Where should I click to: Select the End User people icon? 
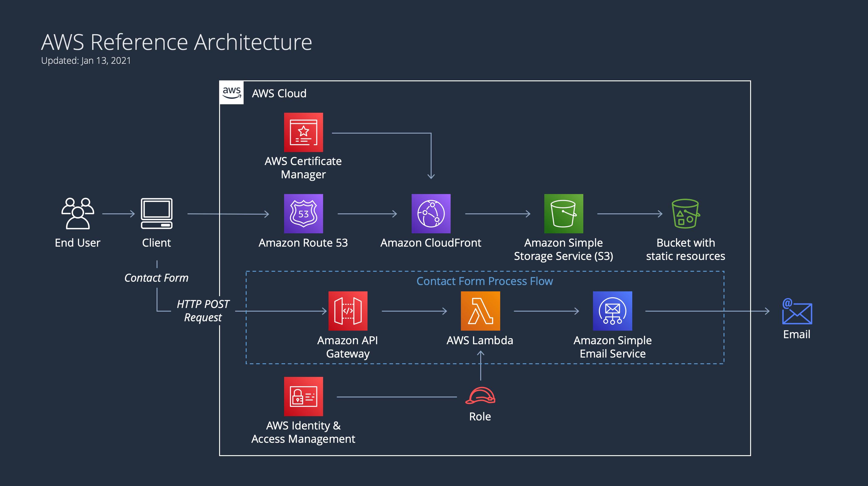[x=77, y=213]
